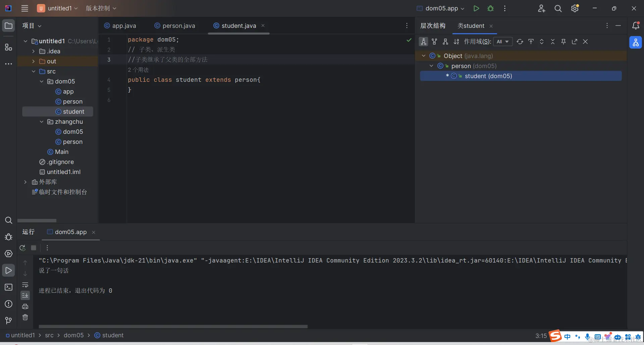
Task: Click the 2 个用法 usages hint
Action: coord(138,70)
